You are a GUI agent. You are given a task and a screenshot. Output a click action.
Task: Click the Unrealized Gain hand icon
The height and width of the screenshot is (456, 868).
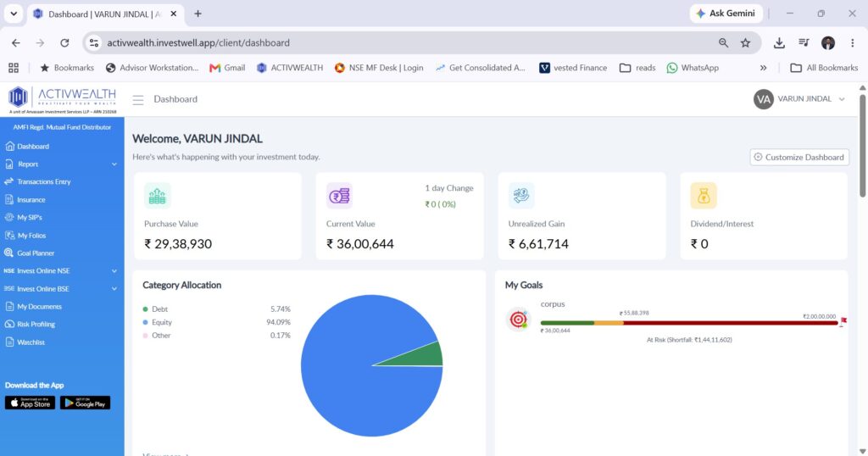(x=521, y=195)
